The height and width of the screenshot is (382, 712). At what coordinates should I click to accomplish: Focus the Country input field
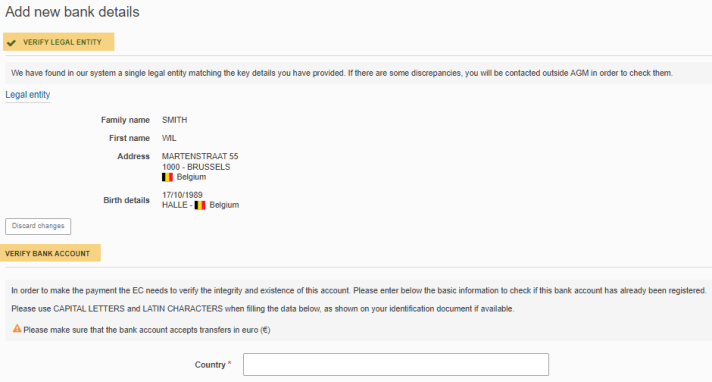396,364
